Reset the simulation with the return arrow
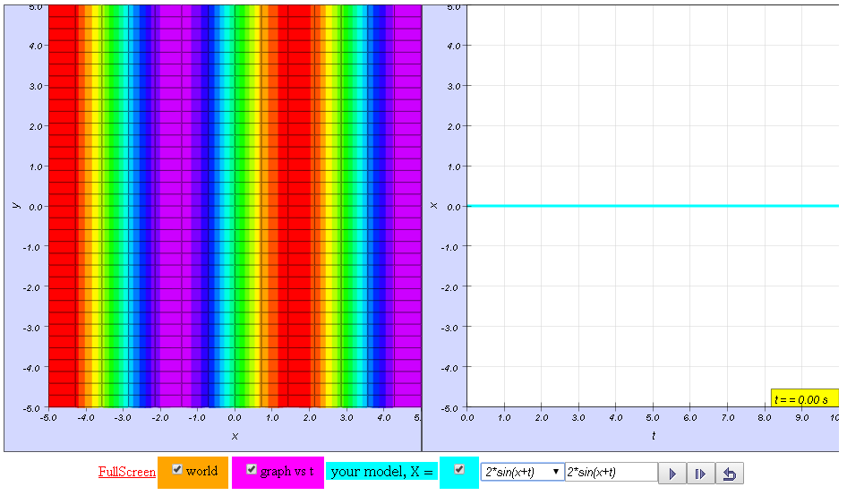The height and width of the screenshot is (504, 847). tap(729, 474)
